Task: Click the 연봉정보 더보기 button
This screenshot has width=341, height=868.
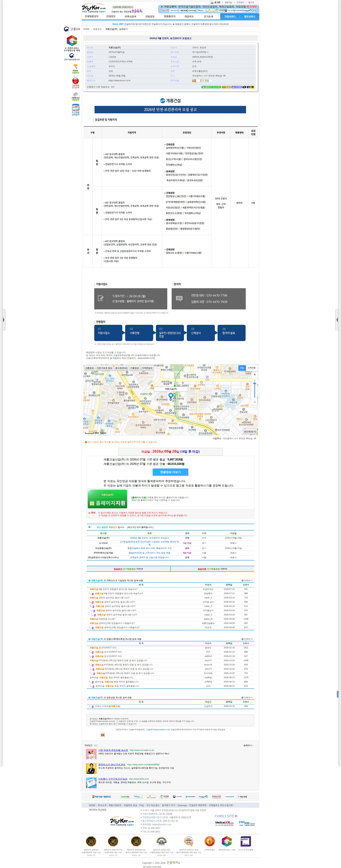Action: click(x=170, y=472)
